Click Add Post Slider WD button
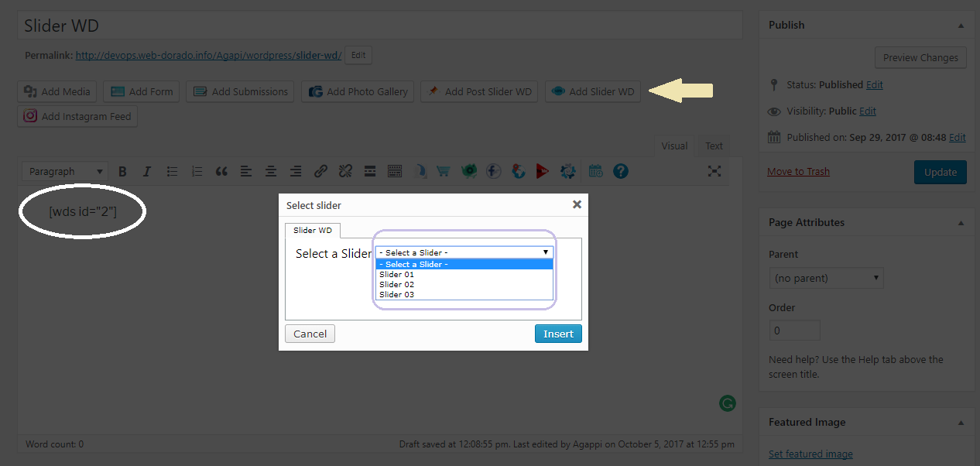This screenshot has height=466, width=980. (479, 91)
